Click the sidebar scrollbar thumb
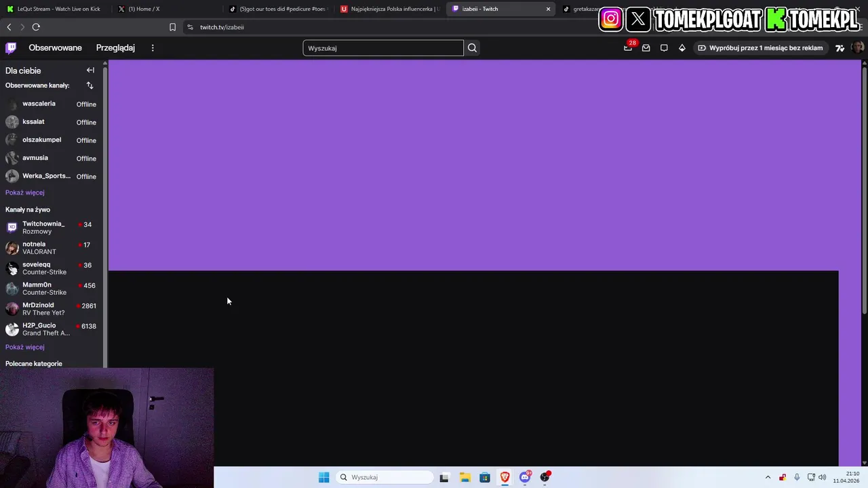 pyautogui.click(x=105, y=217)
